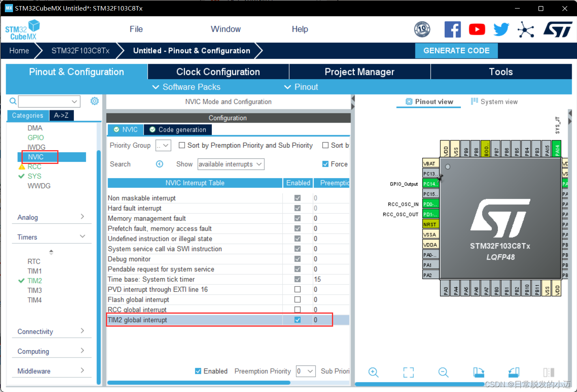577x392 pixels.
Task: Open the Facebook icon link
Action: pyautogui.click(x=452, y=30)
